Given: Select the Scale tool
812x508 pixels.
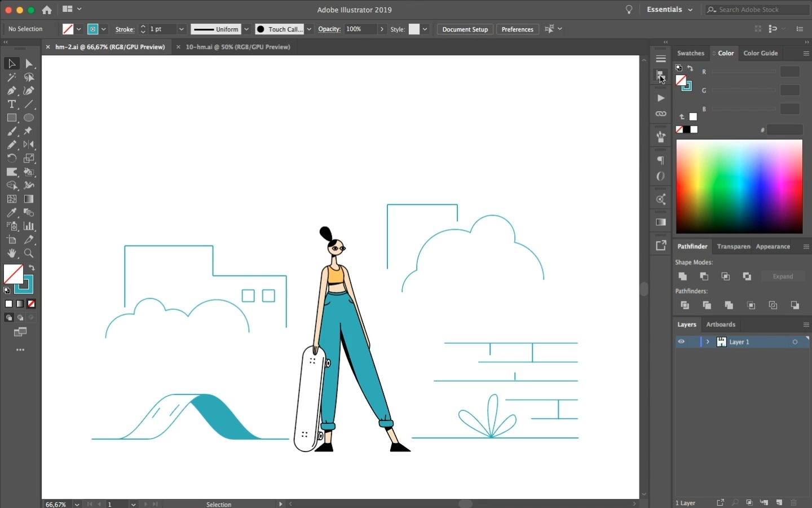Looking at the screenshot, I should tap(29, 159).
